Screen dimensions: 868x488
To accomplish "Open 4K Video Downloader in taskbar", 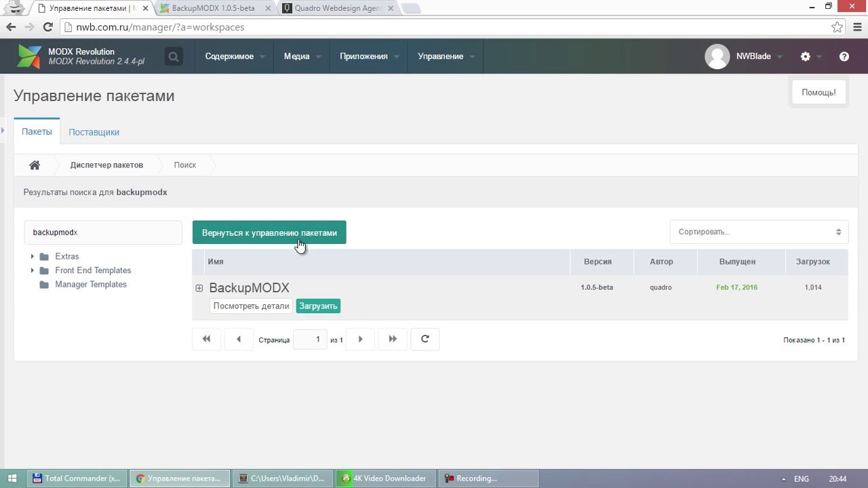I will coord(387,479).
